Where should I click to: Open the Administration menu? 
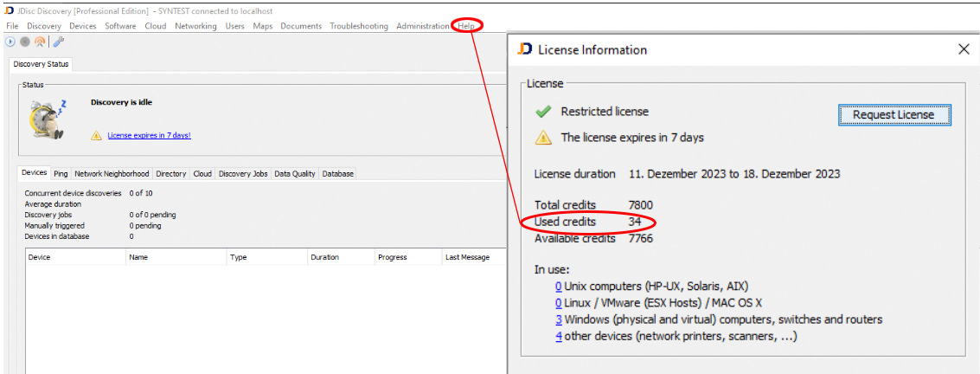coord(423,26)
